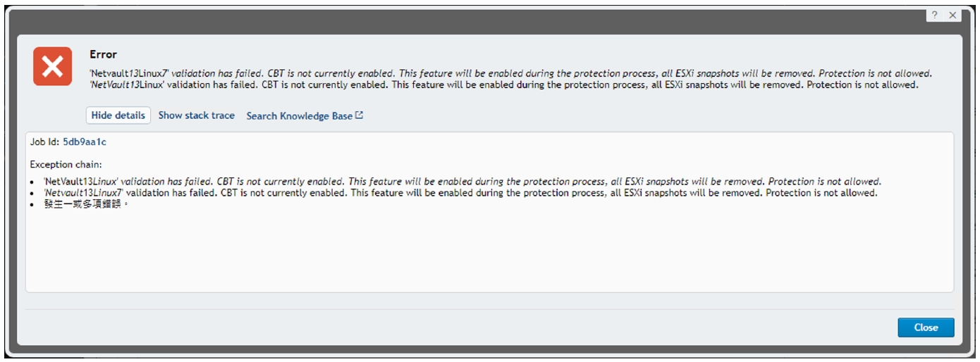Viewport: 980px width, 362px height.
Task: Collapse details with Hide details button
Action: point(118,116)
